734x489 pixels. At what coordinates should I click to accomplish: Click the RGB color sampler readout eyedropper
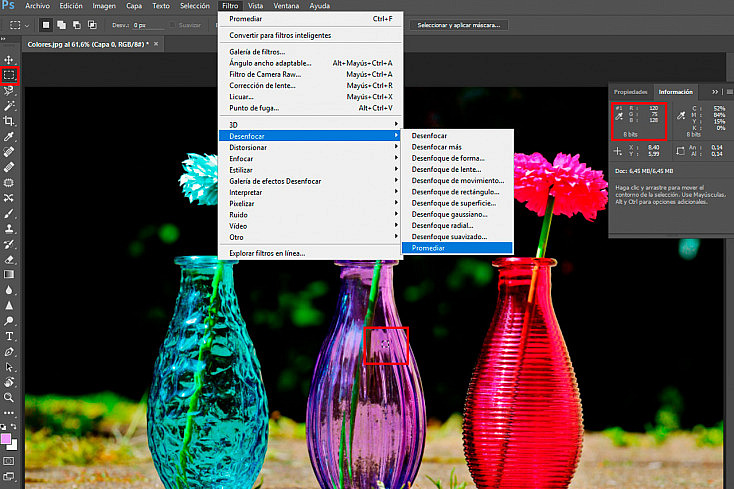(x=619, y=116)
